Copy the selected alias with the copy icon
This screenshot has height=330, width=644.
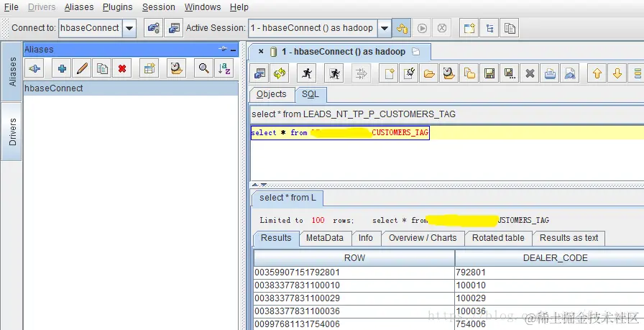(102, 68)
